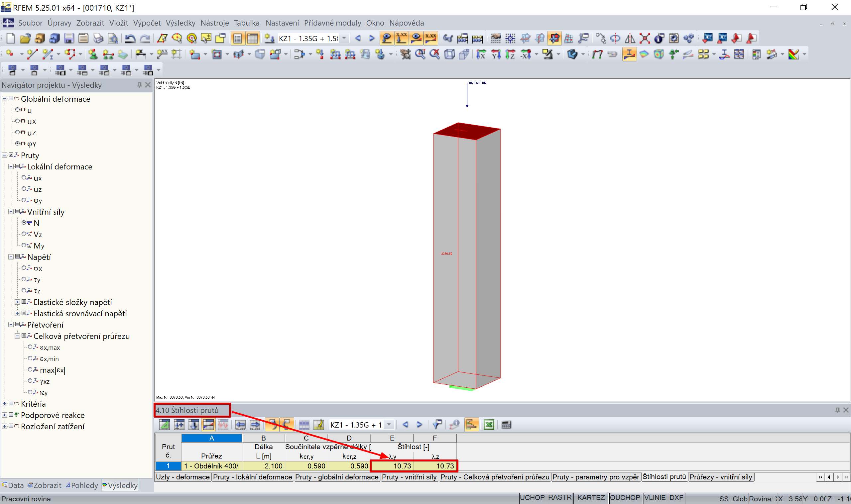This screenshot has width=851, height=504.
Task: Collapse the Napětí tree branch
Action: [11, 257]
